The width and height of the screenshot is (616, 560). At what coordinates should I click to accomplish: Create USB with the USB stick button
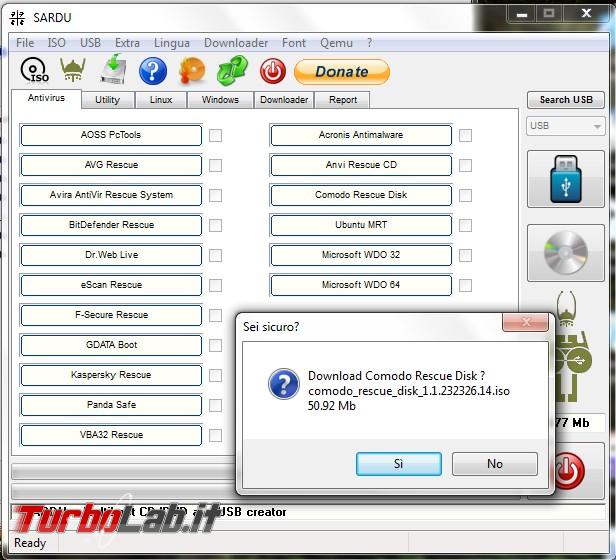(566, 179)
